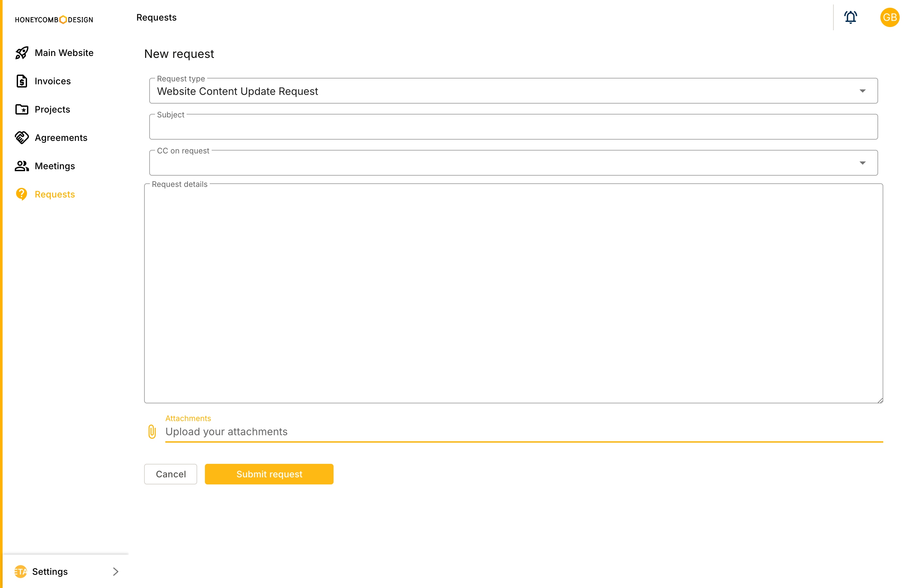This screenshot has width=909, height=588.
Task: Click the question mark Requests icon
Action: pos(22,194)
